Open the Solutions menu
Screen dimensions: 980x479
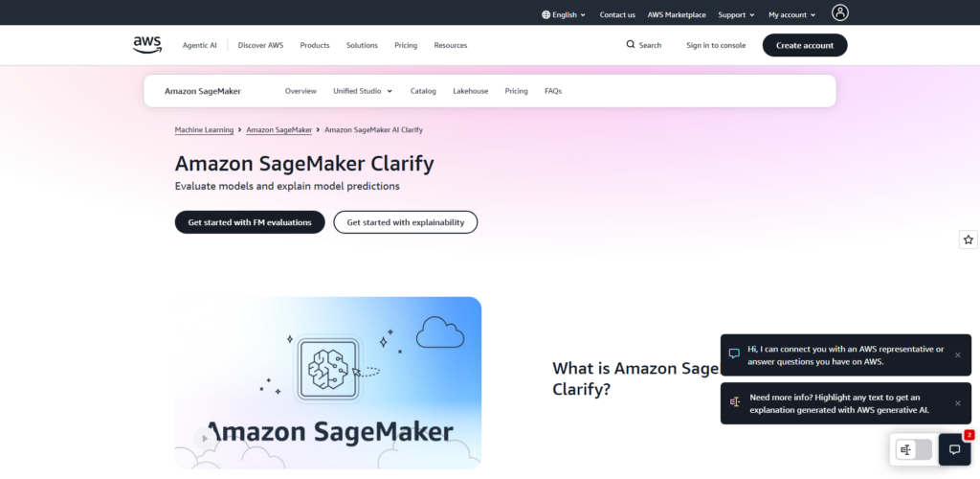tap(362, 45)
